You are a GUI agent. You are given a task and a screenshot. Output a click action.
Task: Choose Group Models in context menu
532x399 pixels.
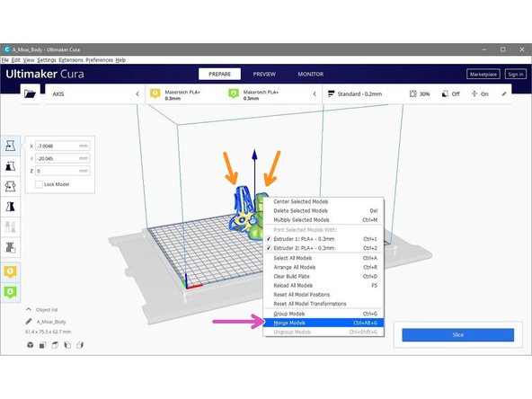pos(324,314)
